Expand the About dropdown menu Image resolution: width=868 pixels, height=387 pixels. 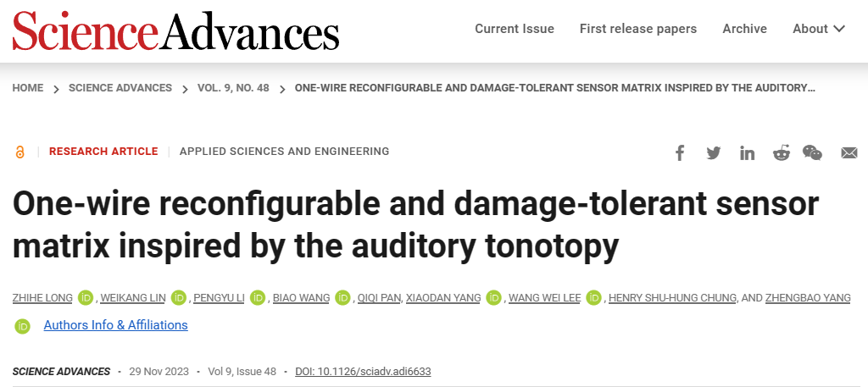point(819,29)
